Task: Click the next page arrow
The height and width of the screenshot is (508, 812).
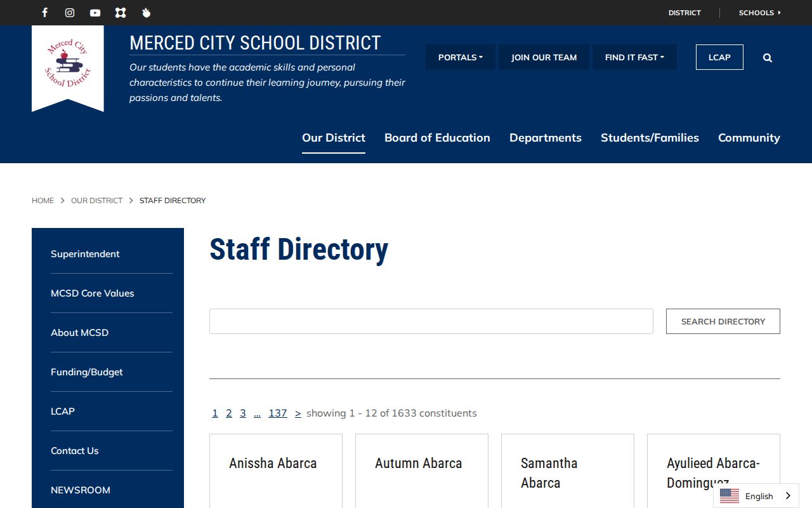Action: (298, 413)
